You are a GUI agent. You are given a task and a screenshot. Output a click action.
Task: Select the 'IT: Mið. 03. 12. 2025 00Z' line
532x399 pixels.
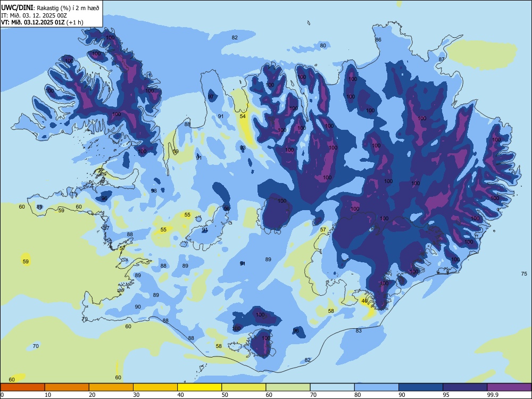34,15
